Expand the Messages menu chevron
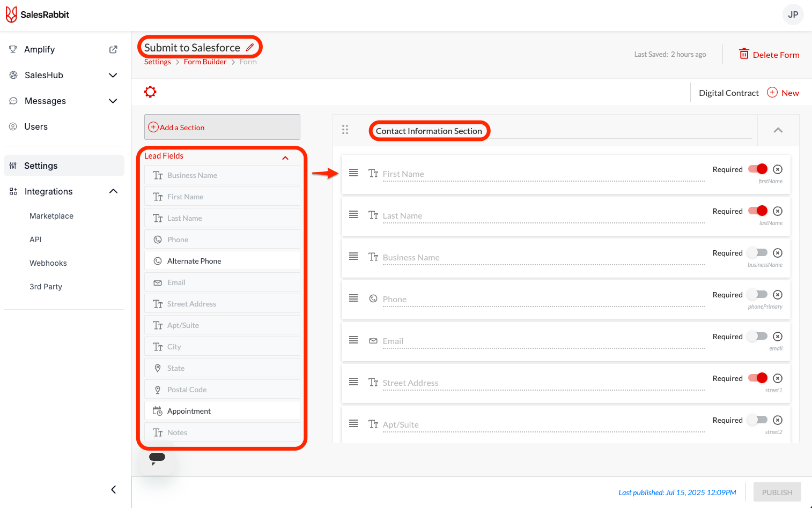This screenshot has height=508, width=812. pos(113,101)
